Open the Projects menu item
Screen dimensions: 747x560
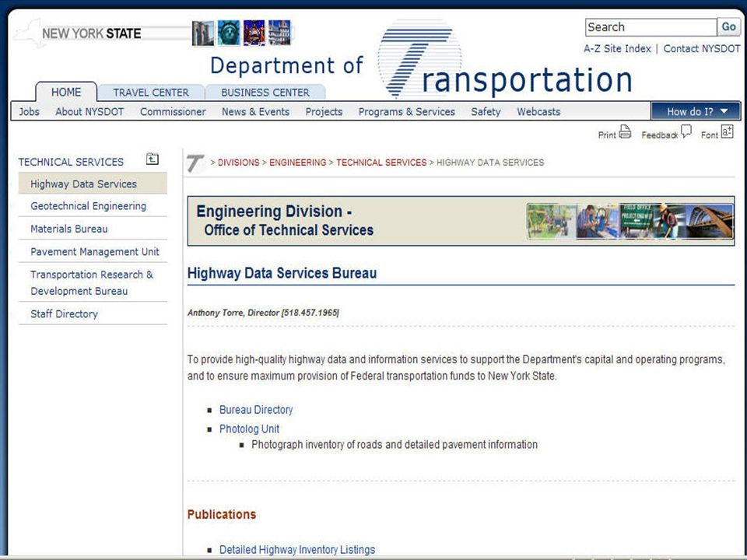(324, 111)
